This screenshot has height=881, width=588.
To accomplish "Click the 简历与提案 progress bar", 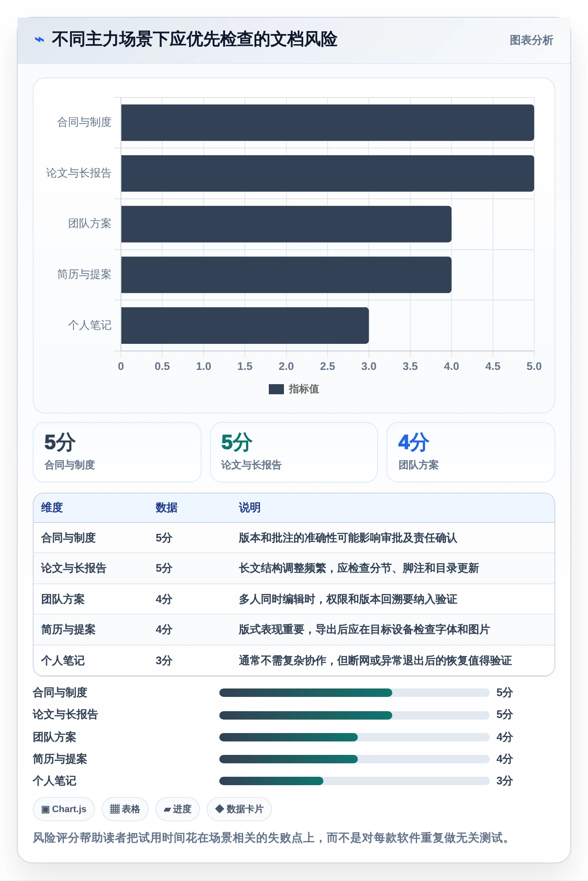I will (x=354, y=759).
